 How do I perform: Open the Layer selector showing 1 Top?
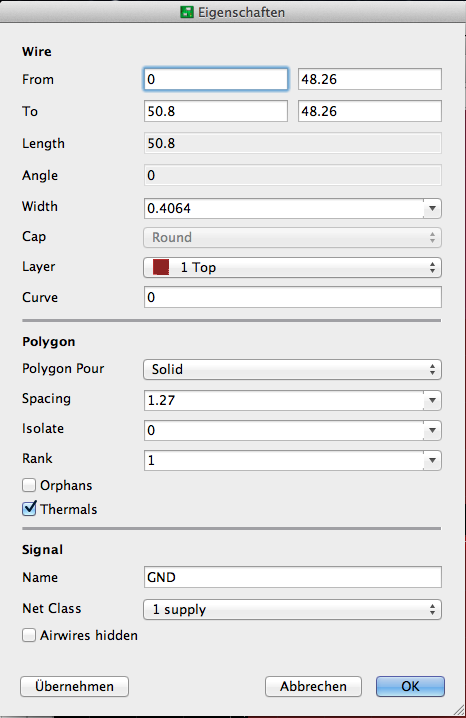(293, 267)
